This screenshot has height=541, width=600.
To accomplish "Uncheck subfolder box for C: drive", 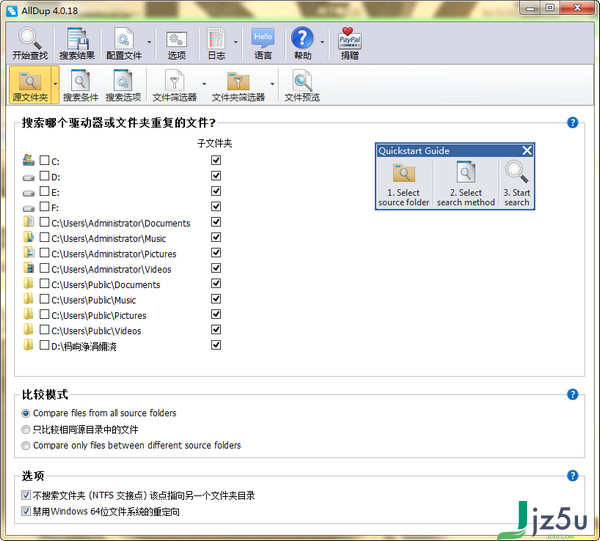I will [216, 160].
